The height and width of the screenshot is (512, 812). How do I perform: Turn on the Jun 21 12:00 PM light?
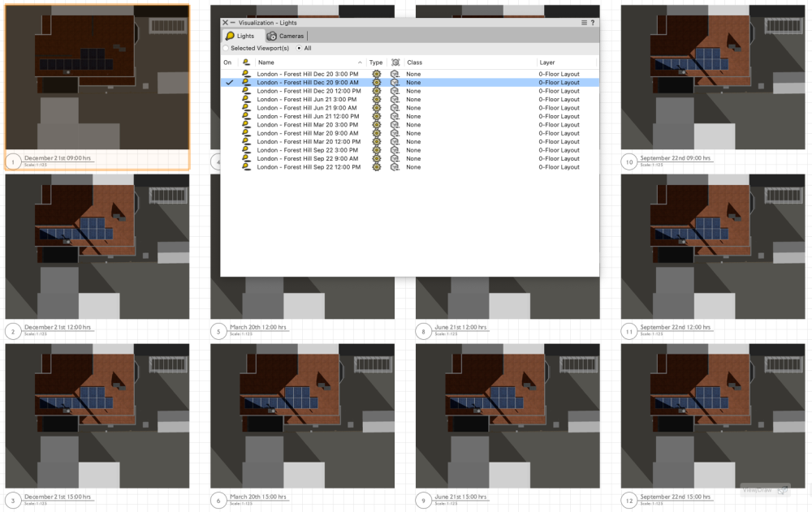(230, 116)
